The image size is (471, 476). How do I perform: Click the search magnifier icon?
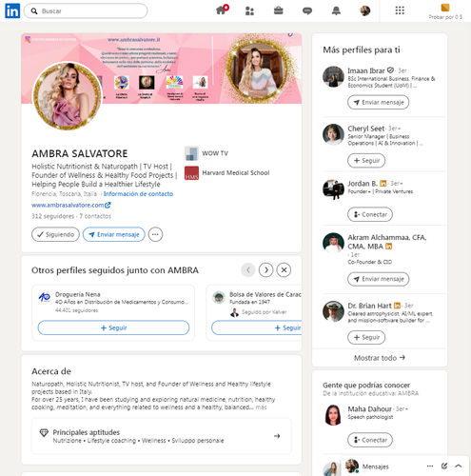[34, 11]
